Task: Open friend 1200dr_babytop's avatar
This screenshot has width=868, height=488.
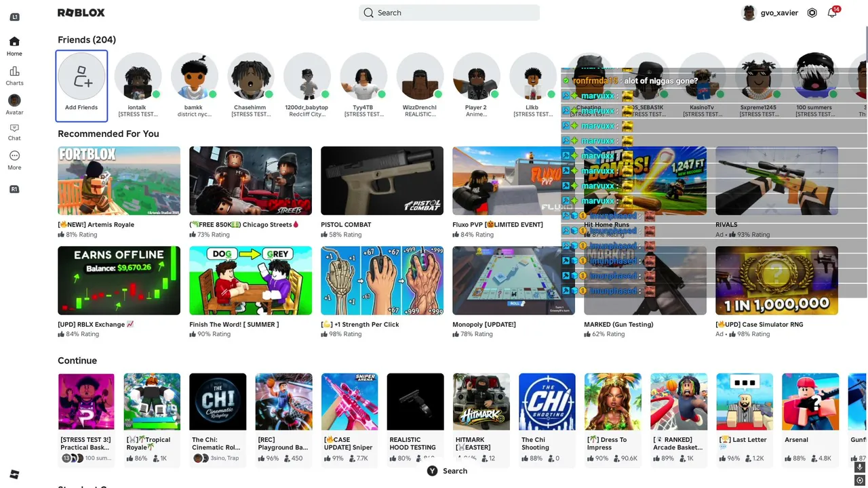Action: [x=307, y=76]
